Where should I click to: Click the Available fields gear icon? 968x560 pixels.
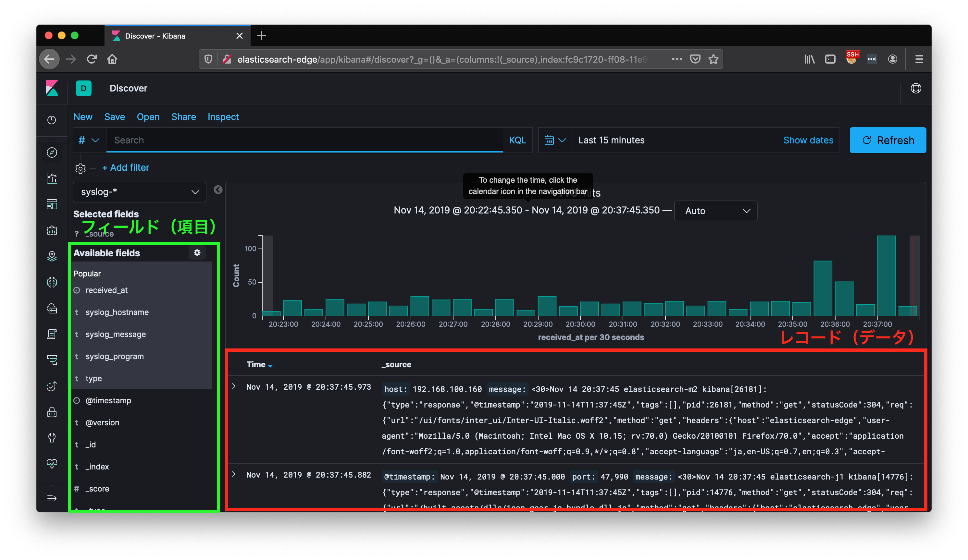click(197, 252)
